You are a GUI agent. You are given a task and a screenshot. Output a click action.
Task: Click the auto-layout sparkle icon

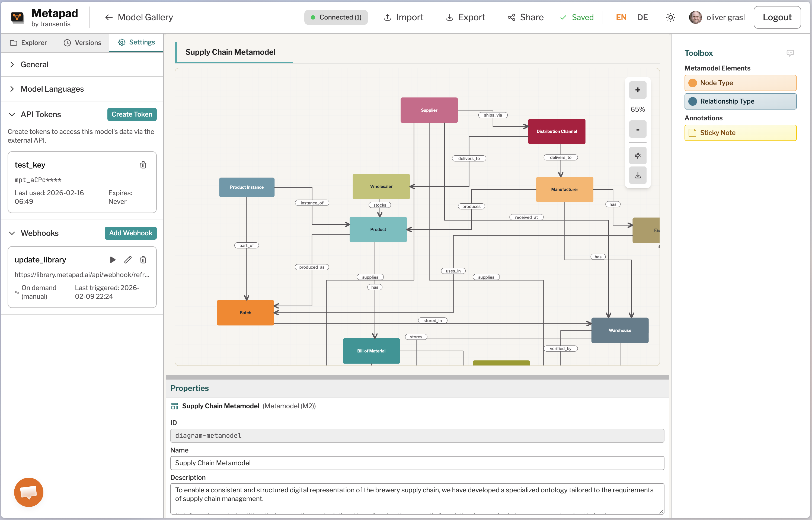click(x=637, y=156)
